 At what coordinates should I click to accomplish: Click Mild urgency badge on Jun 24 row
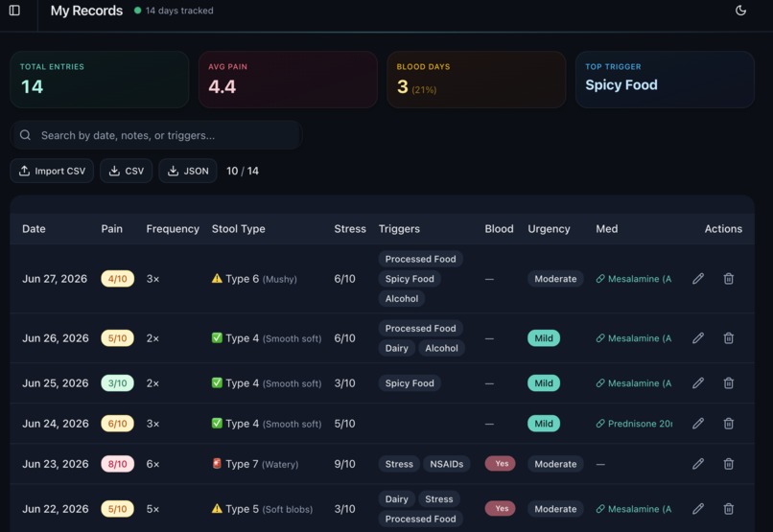pos(544,424)
